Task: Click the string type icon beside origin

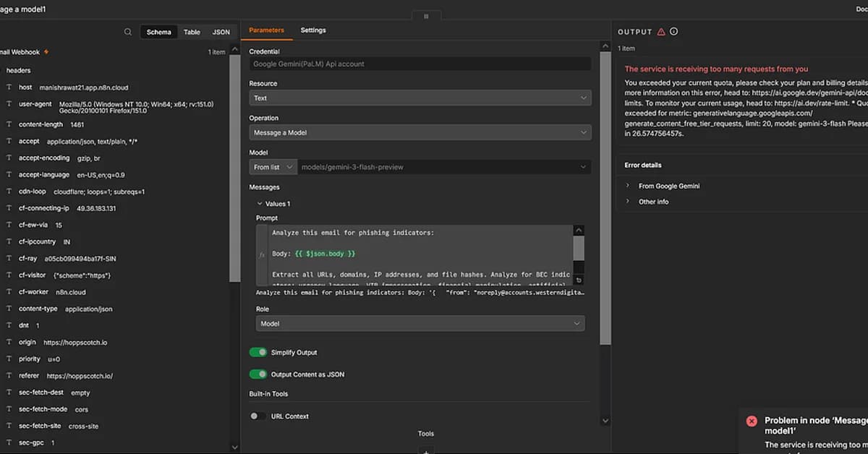Action: [x=9, y=342]
